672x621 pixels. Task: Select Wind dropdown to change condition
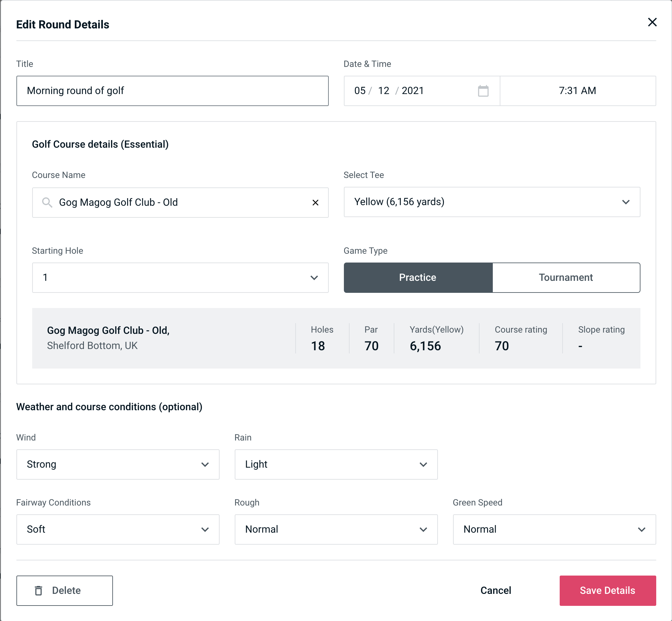pyautogui.click(x=117, y=465)
